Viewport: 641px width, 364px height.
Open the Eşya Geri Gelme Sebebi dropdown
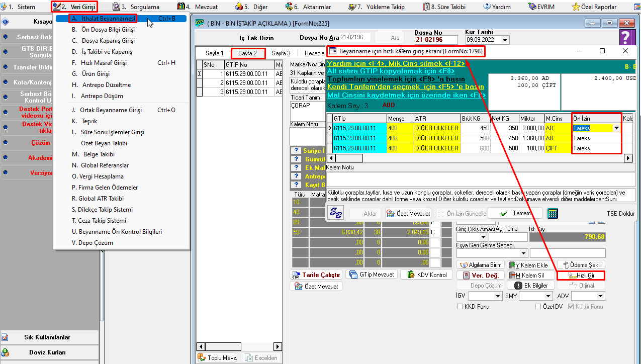[524, 253]
